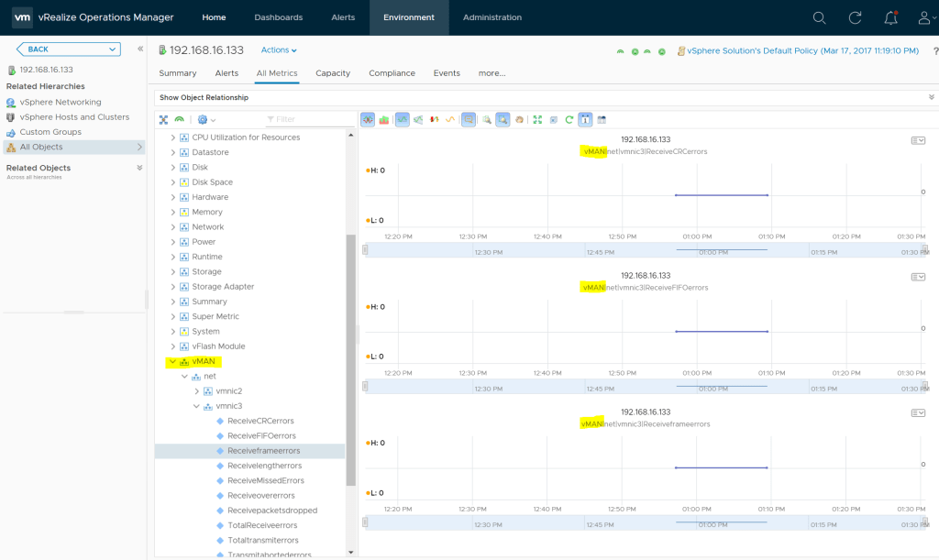Open vSphere Solution's Default Policy link
939x560 pixels.
[803, 50]
